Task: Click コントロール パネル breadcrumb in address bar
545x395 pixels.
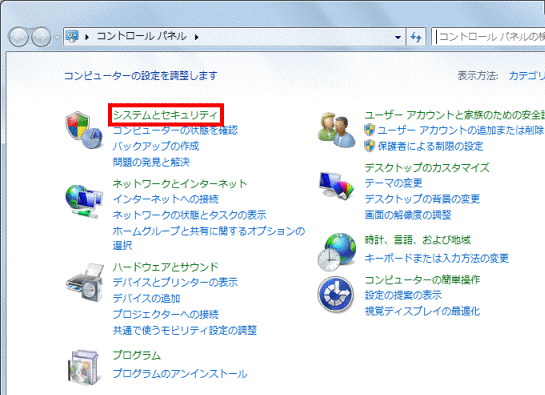Action: click(142, 36)
